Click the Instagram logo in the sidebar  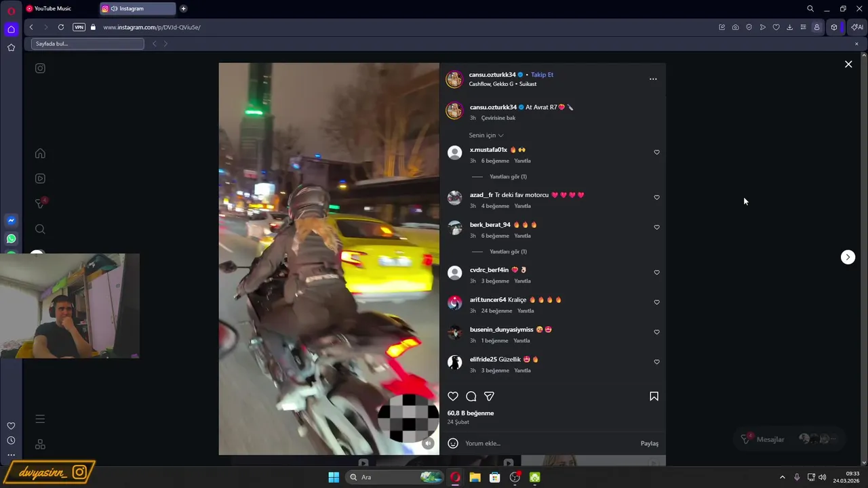click(x=40, y=68)
